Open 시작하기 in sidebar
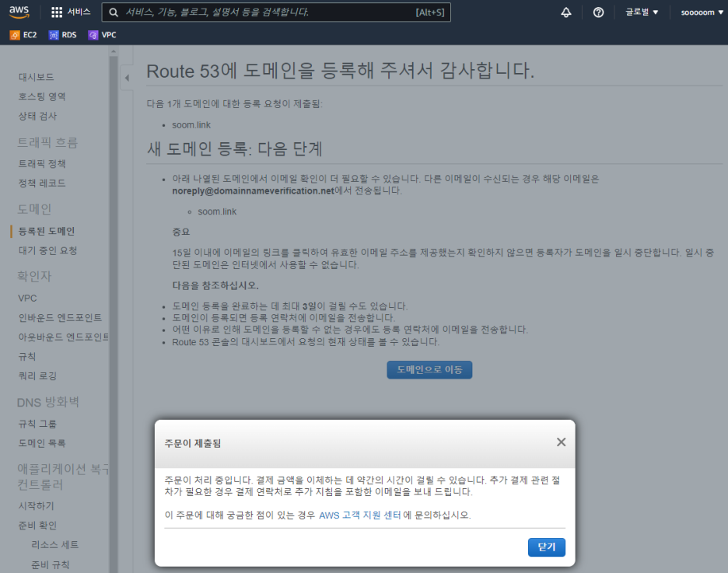This screenshot has width=728, height=573. coord(37,506)
